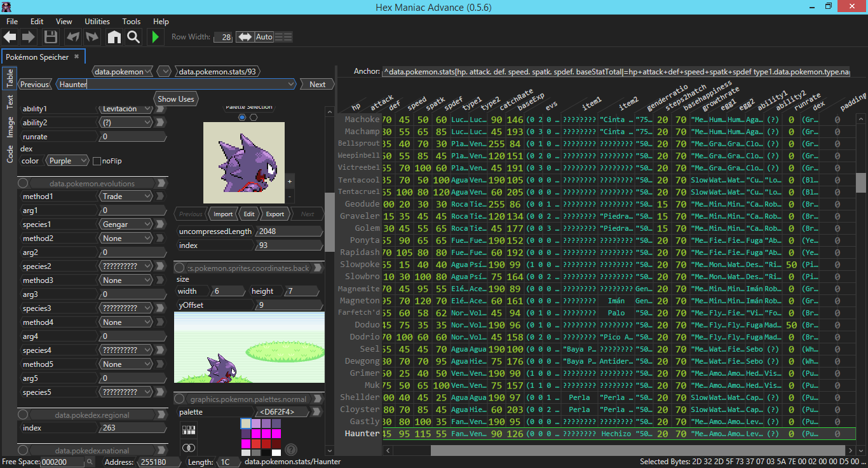The image size is (868, 468).
Task: Click the Show Uses button
Action: tap(176, 99)
